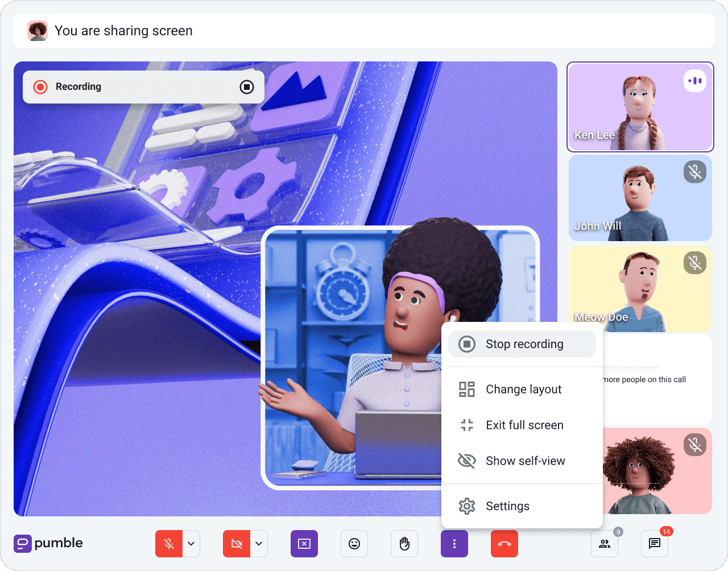Open the chat messages icon

[x=655, y=544]
